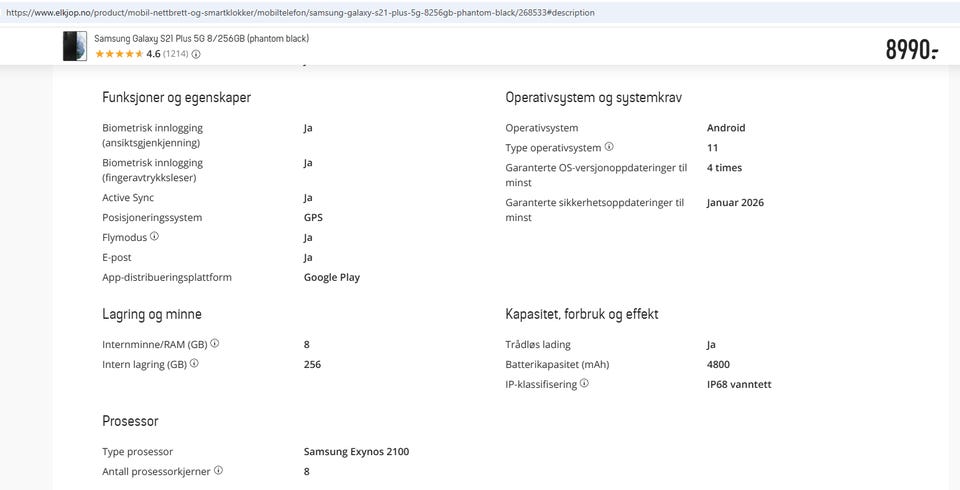960x490 pixels.
Task: Click the Kapasitet, forbruk og effekt heading
Action: tap(582, 314)
